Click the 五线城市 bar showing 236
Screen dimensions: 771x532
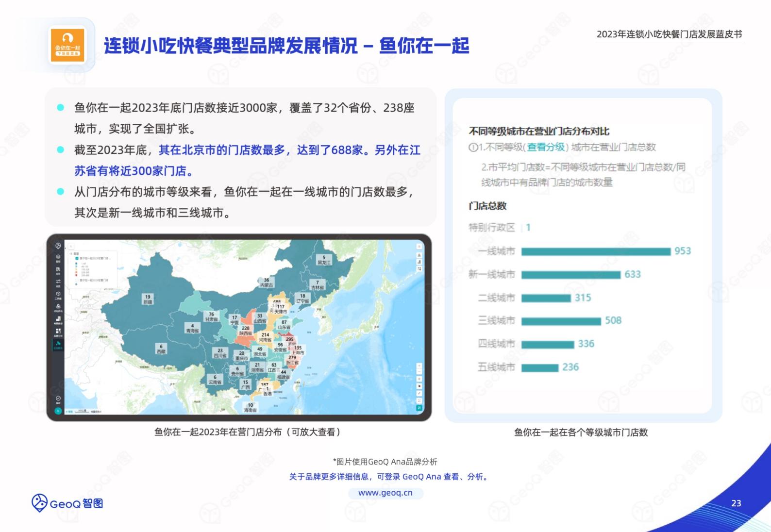click(540, 367)
